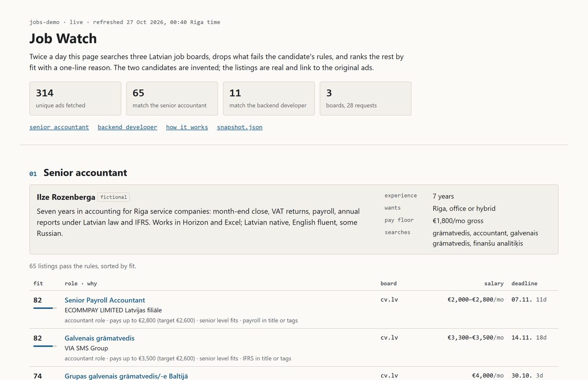Click the fit bar on the Senior Payroll Accountant row

(45, 308)
